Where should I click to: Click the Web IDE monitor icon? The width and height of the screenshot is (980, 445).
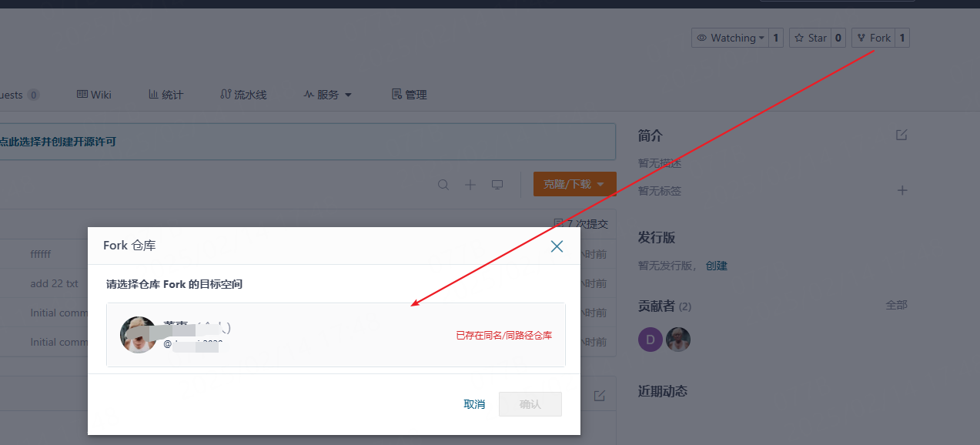coord(497,185)
